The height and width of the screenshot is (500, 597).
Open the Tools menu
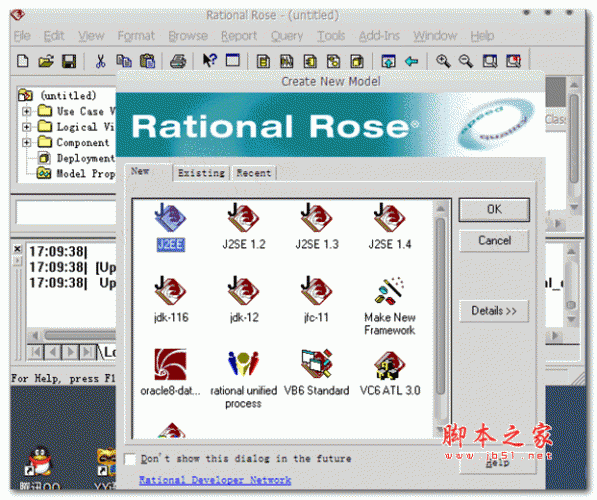(x=331, y=36)
